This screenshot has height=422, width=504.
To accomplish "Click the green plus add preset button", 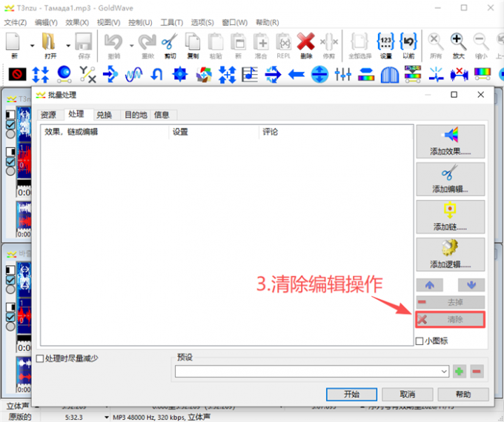I will point(460,372).
